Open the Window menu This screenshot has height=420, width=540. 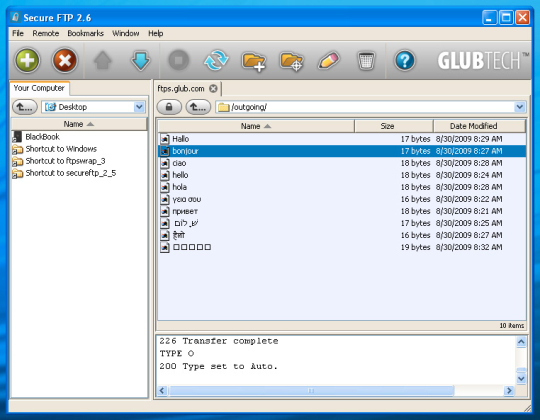pos(126,33)
